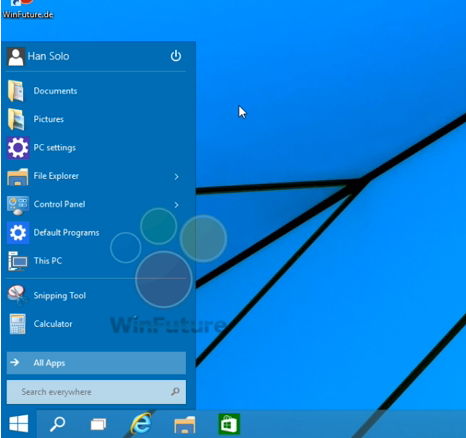The width and height of the screenshot is (466, 438).
Task: Open the Han Solo user account picture
Action: [16, 57]
